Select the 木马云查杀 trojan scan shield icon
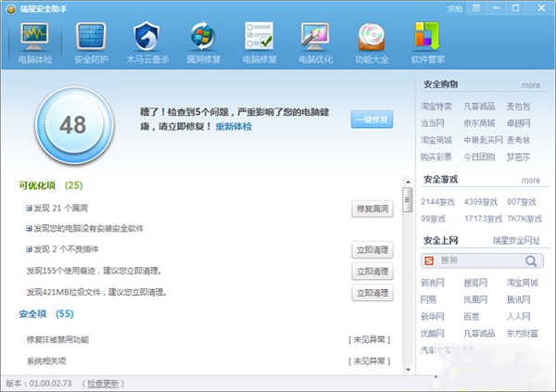556x392 pixels. tap(146, 40)
